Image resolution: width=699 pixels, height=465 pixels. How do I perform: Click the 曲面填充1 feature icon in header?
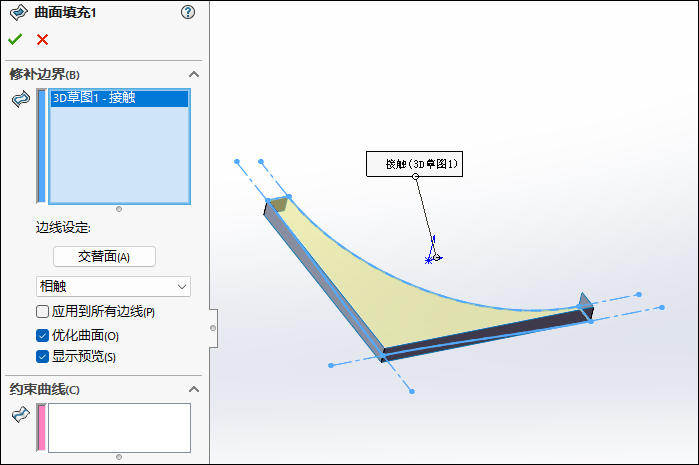point(18,12)
